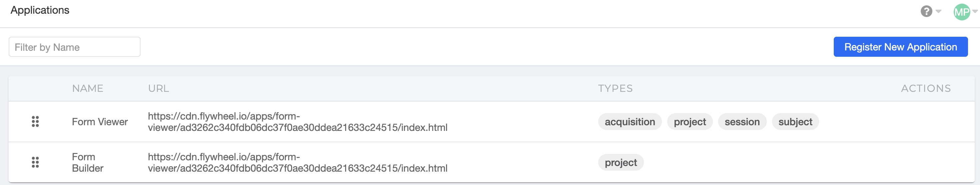Open the Form Viewer application name
The width and height of the screenshot is (980, 185).
[100, 122]
